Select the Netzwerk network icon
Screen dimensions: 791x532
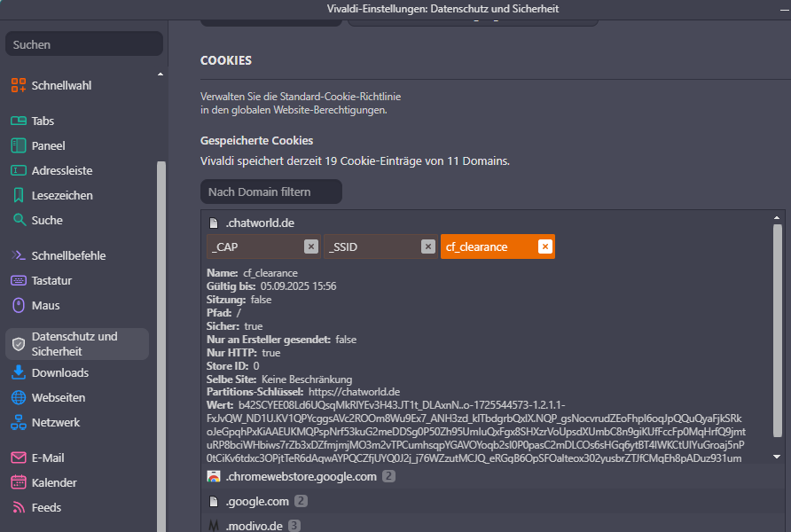pyautogui.click(x=19, y=422)
